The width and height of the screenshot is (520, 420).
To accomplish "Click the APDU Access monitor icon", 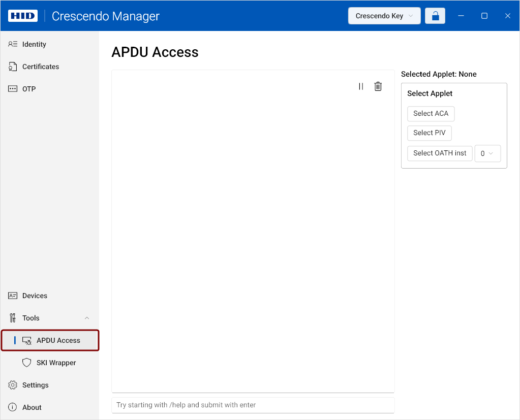I will click(26, 340).
